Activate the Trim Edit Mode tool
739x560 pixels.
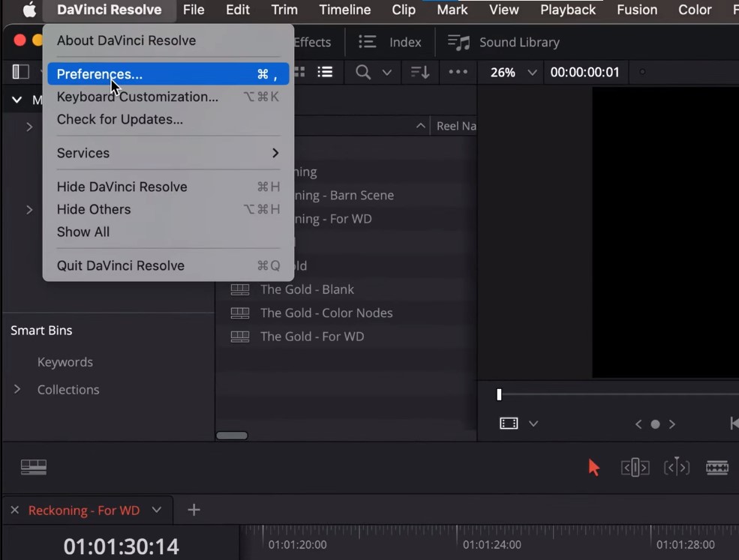pyautogui.click(x=635, y=468)
